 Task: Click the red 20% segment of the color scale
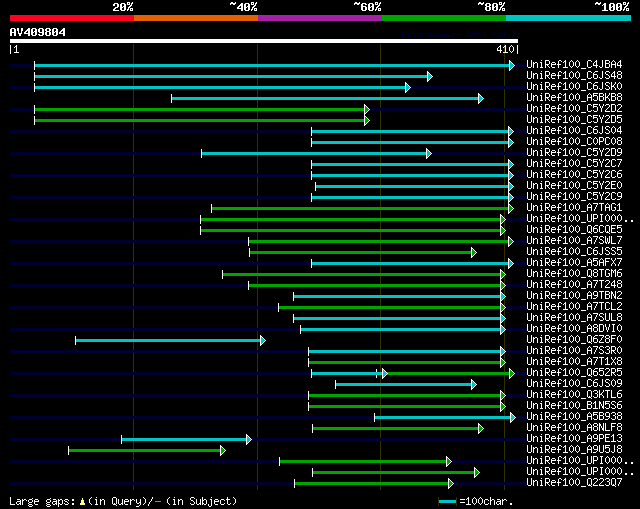pos(72,18)
